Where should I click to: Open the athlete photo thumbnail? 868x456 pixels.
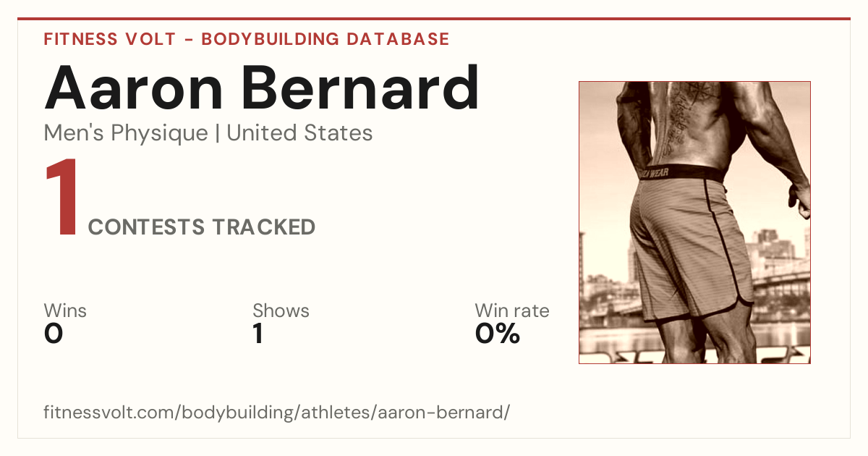(x=694, y=222)
